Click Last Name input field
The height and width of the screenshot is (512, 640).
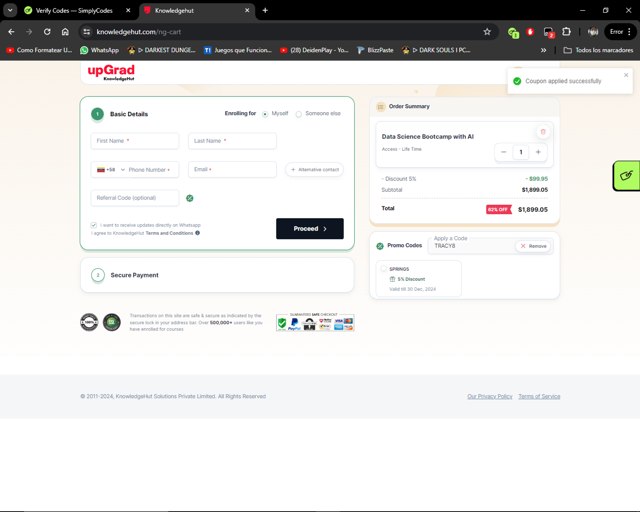232,141
